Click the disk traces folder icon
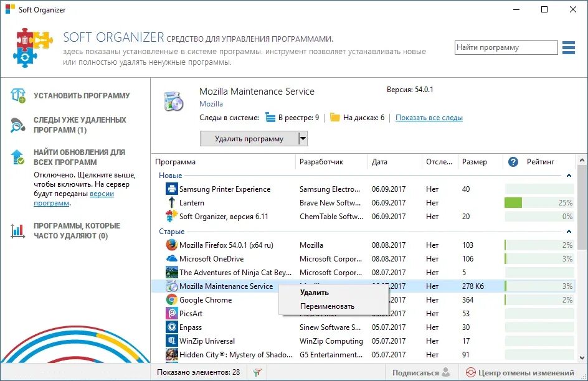 point(335,117)
